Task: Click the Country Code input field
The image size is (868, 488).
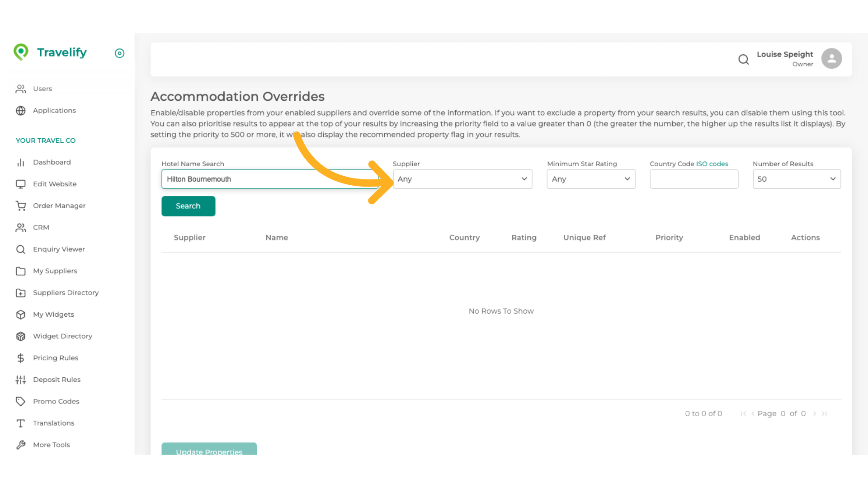Action: (x=693, y=179)
